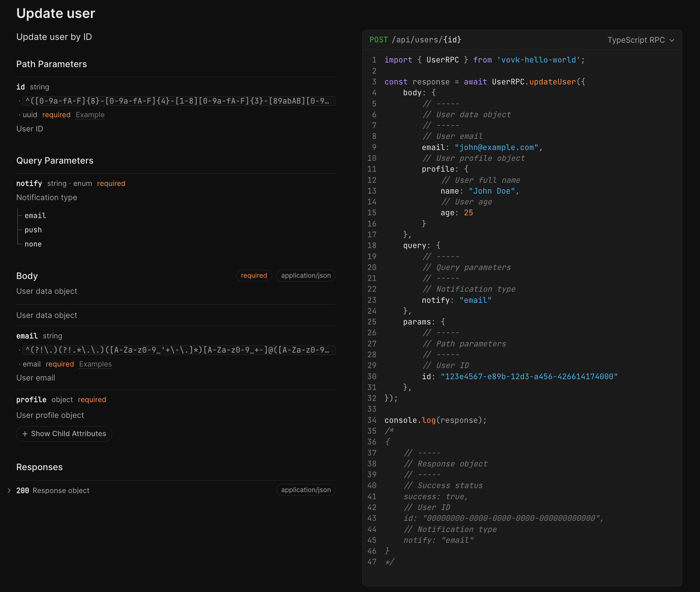Open the Examples link for email field
This screenshot has height=592, width=700.
coord(95,364)
